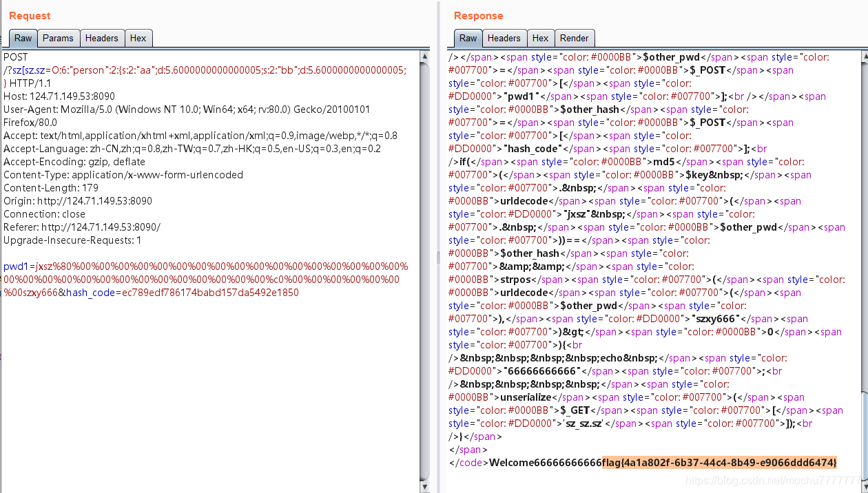The width and height of the screenshot is (868, 493).
Task: Click the Accept-Language header line
Action: click(x=193, y=149)
